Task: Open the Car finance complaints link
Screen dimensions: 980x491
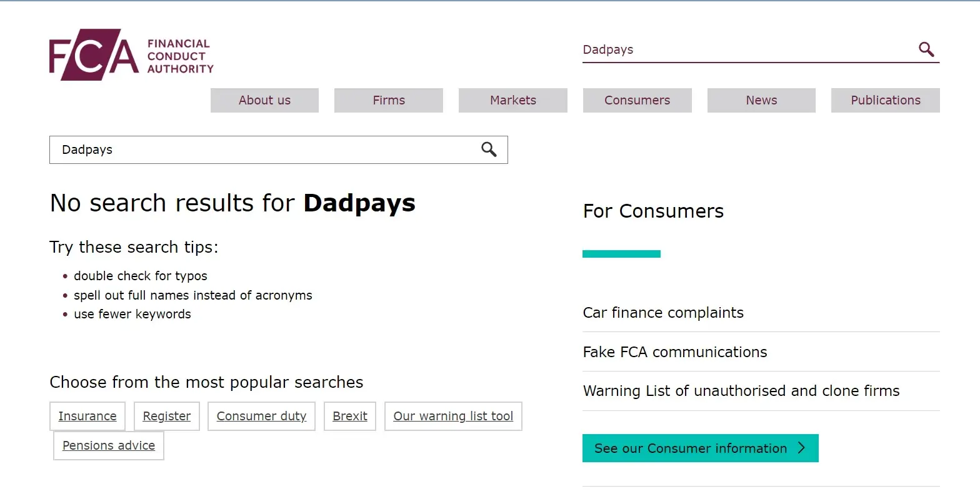Action: [663, 313]
